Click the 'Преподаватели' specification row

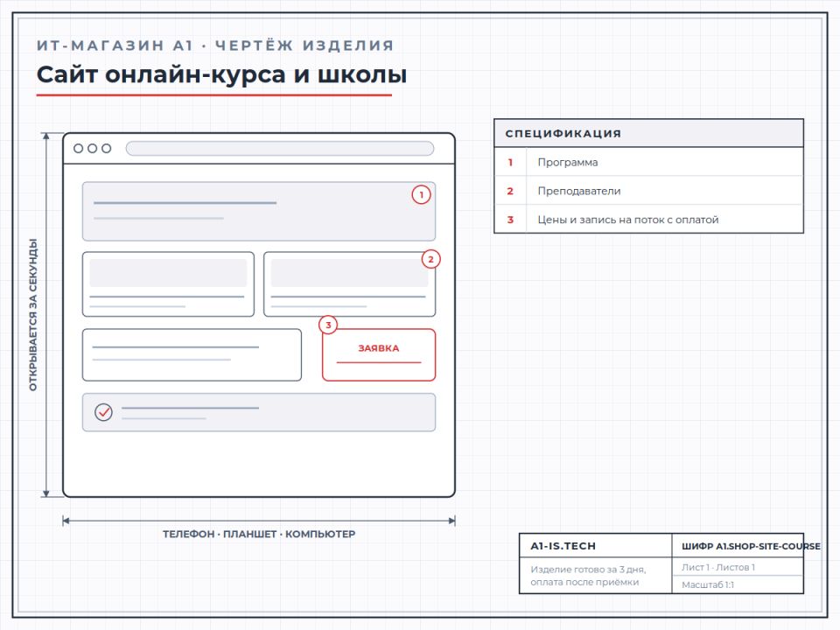[648, 191]
